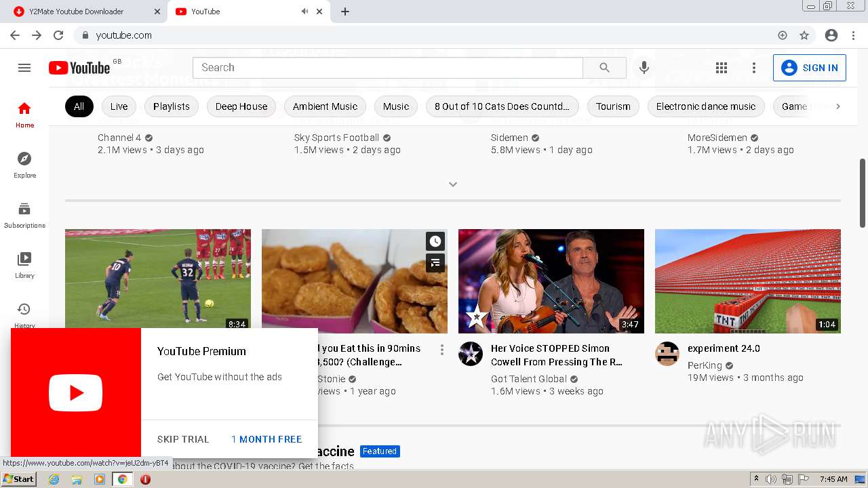Open chicken nuggets video thumbnail
Image resolution: width=868 pixels, height=488 pixels.
point(355,281)
